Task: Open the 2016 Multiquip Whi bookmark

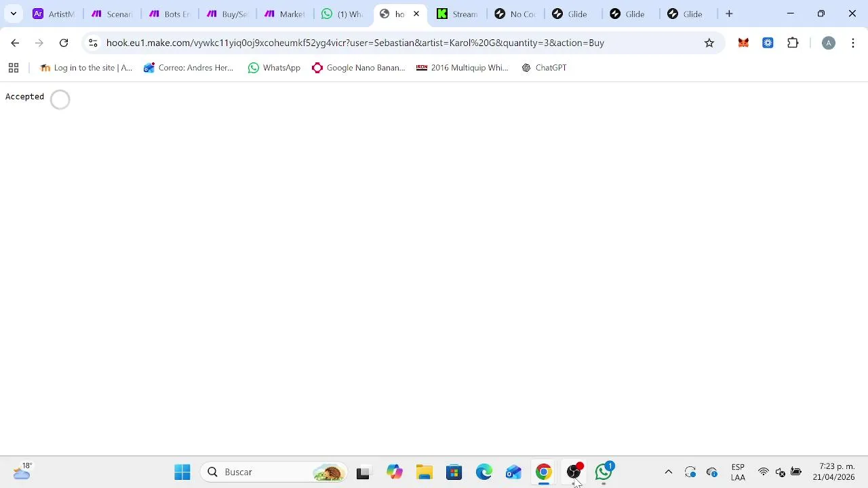Action: click(462, 68)
